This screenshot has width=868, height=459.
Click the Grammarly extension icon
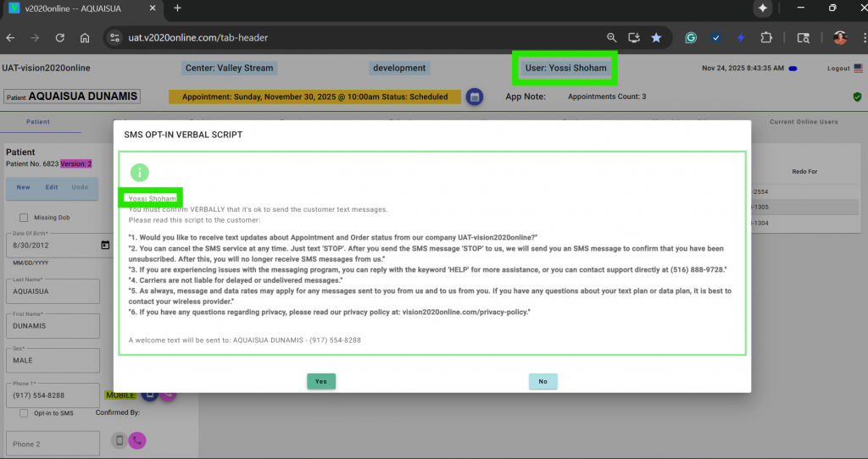click(x=692, y=38)
